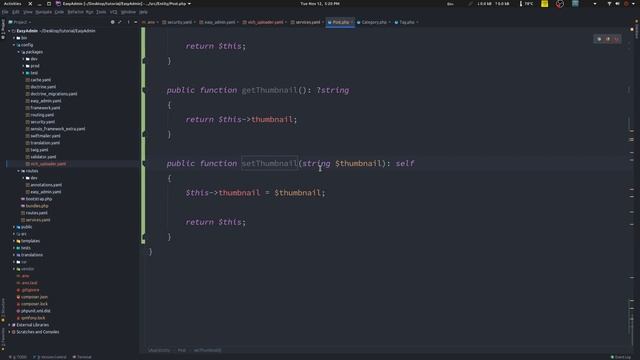Screen dimensions: 640x360
Task: Open the Version Control tool window
Action: [50, 357]
